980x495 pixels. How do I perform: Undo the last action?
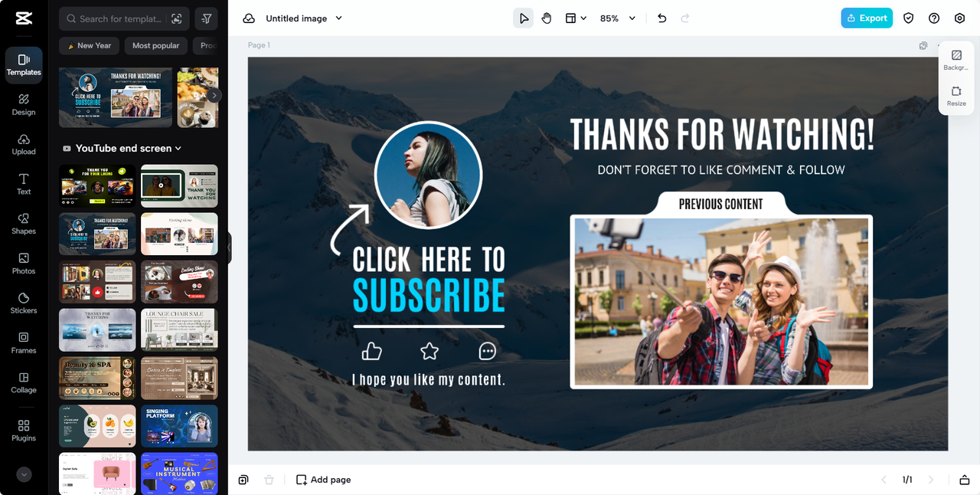point(662,18)
